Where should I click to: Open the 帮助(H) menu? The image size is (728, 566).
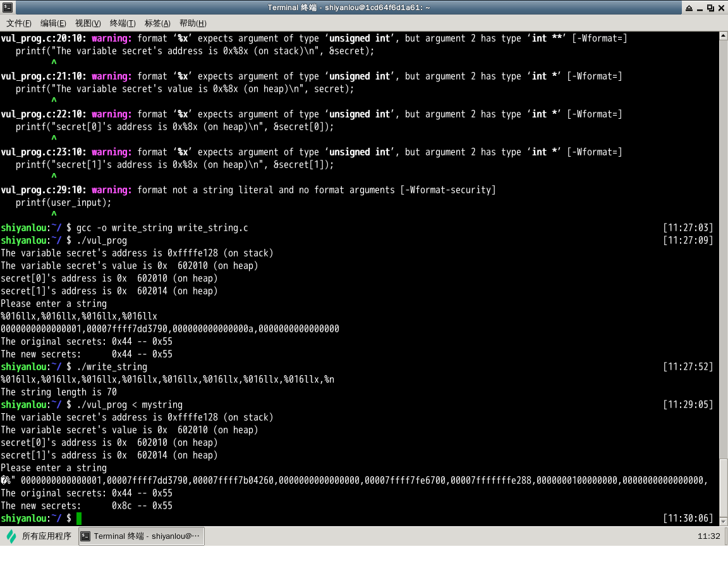[193, 23]
